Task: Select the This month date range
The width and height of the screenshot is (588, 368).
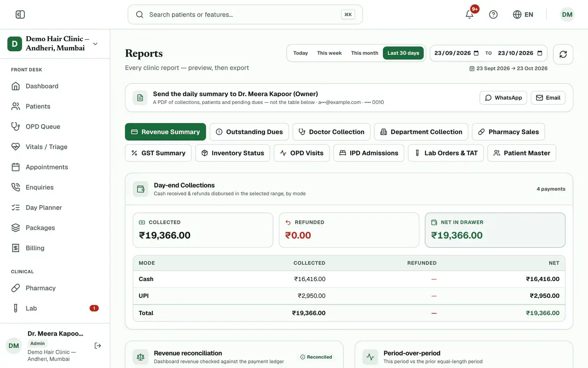Action: [x=365, y=53]
